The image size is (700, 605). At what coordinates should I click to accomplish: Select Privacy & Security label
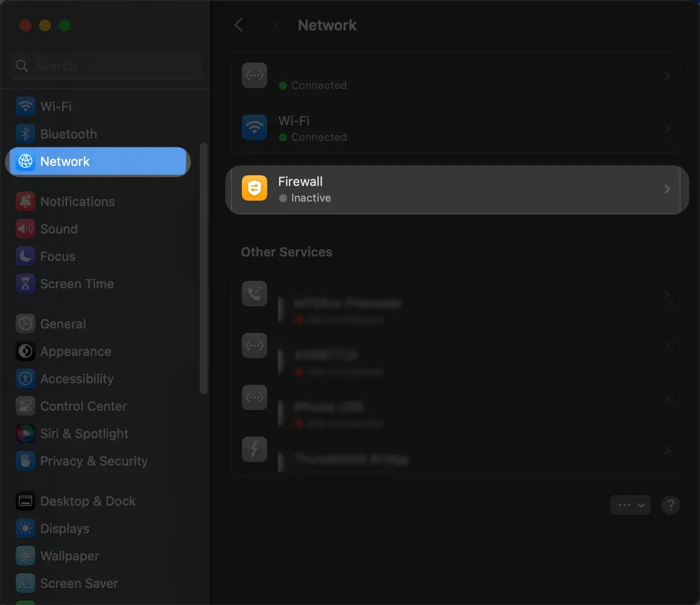pos(94,461)
